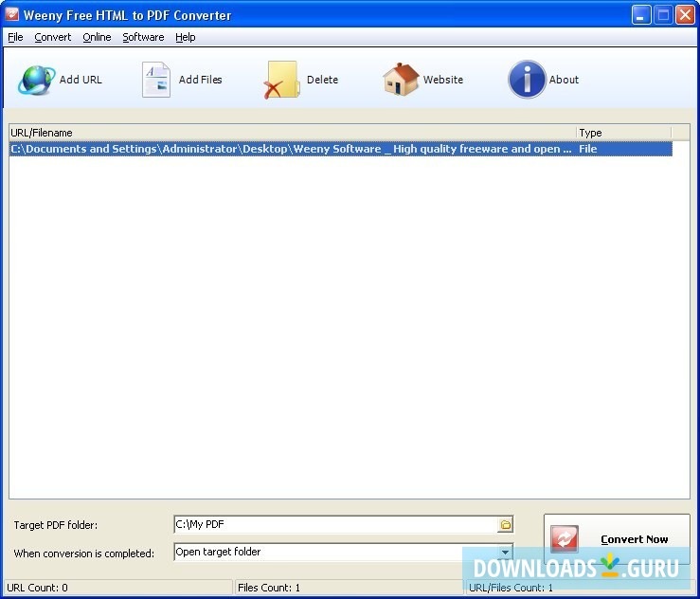Click the app icon in title bar
This screenshot has width=700, height=599.
(x=11, y=15)
